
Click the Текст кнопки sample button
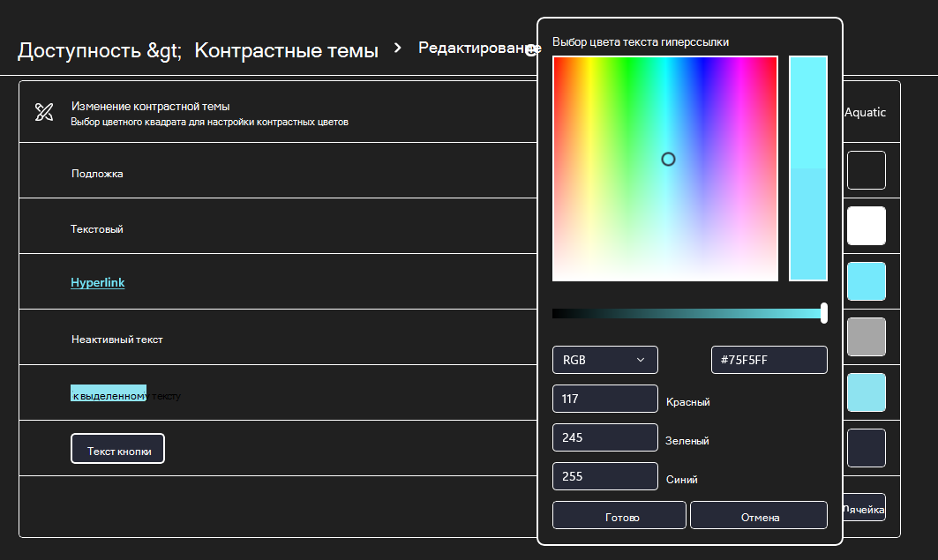coord(117,449)
